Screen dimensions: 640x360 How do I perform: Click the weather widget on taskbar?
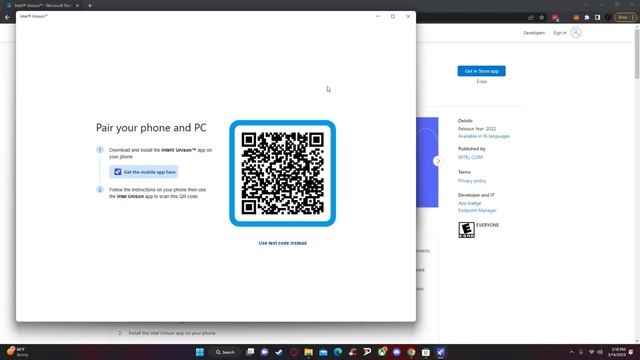(17, 352)
